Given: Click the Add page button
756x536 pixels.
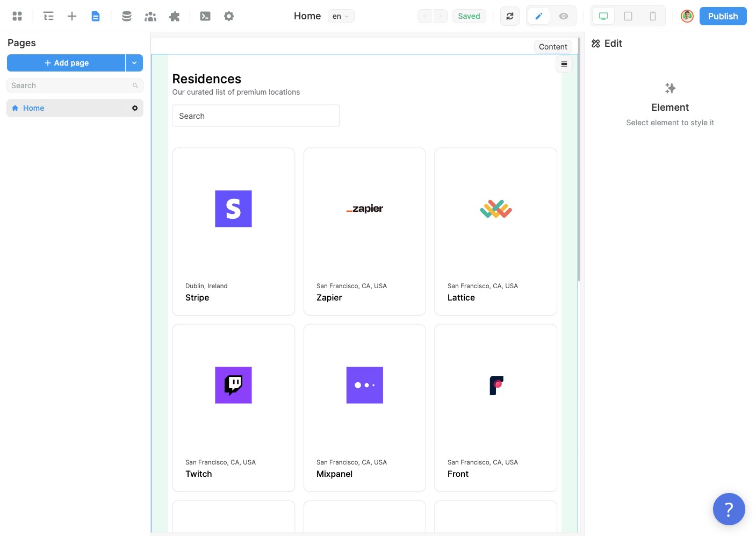Looking at the screenshot, I should tap(66, 63).
